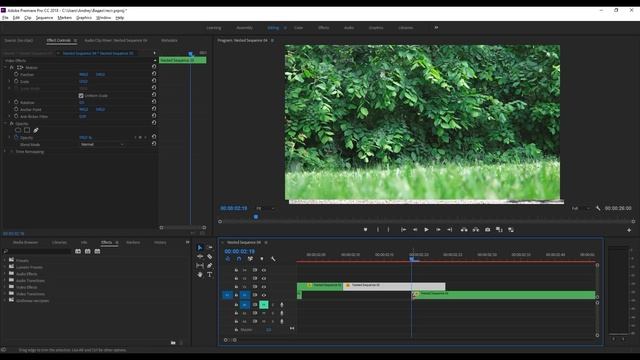Reset the Rotation parameter
Screen dimensions: 640x360
click(x=154, y=102)
